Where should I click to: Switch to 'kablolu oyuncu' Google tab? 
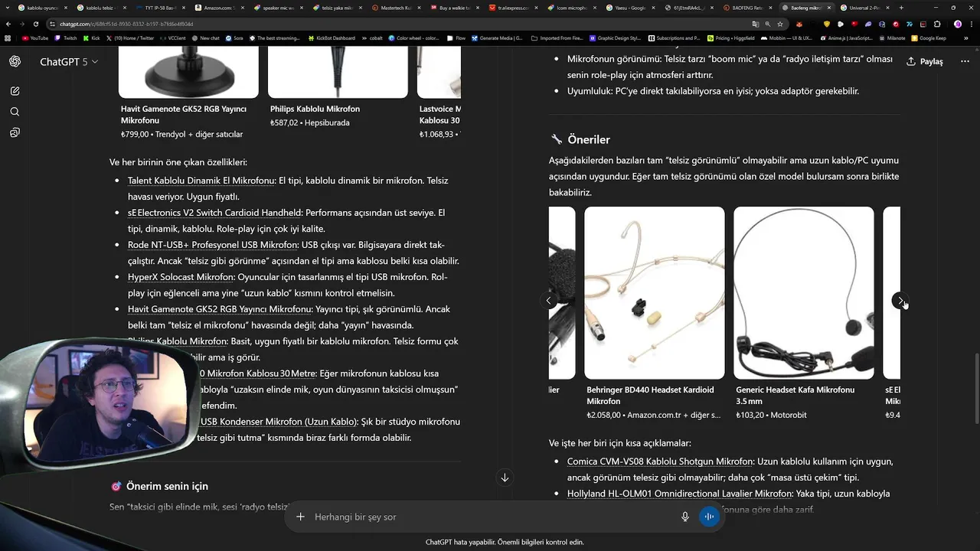click(42, 8)
